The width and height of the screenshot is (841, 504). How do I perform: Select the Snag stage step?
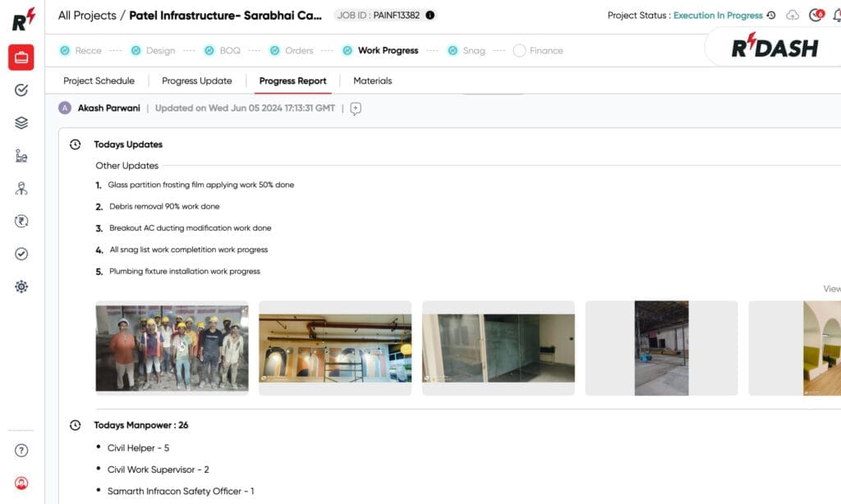click(466, 51)
